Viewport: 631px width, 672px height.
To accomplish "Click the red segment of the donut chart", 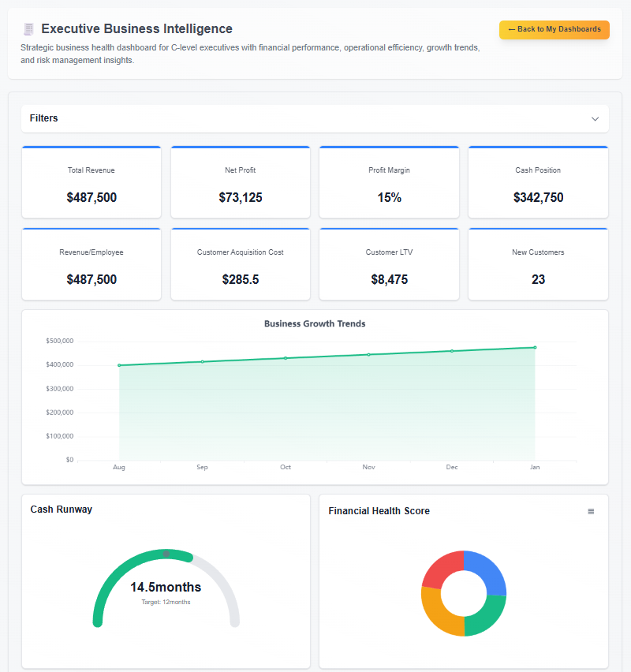I will click(x=441, y=567).
